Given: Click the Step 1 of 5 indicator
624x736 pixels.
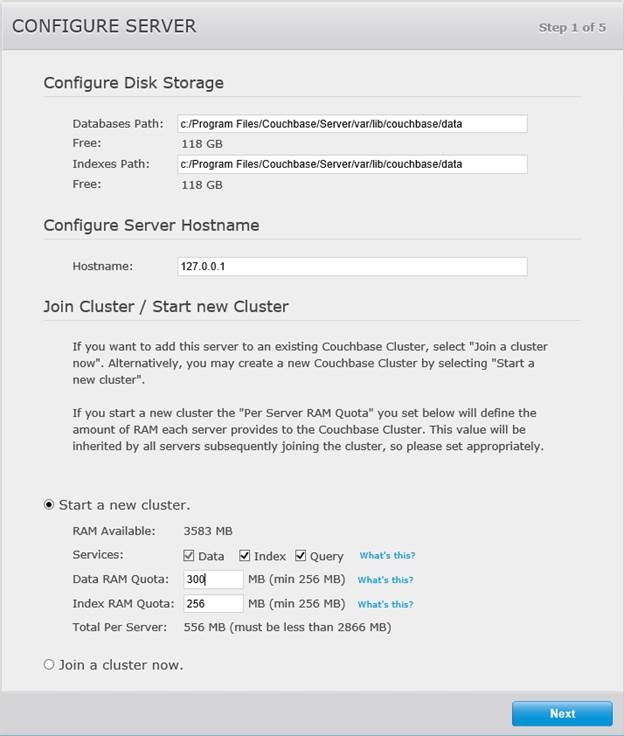Looking at the screenshot, I should click(x=572, y=27).
